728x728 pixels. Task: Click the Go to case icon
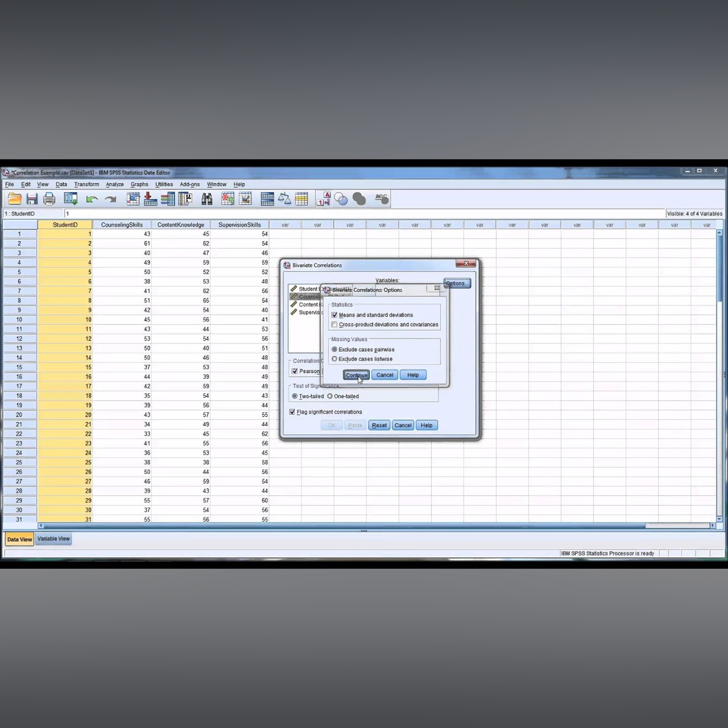(x=133, y=199)
